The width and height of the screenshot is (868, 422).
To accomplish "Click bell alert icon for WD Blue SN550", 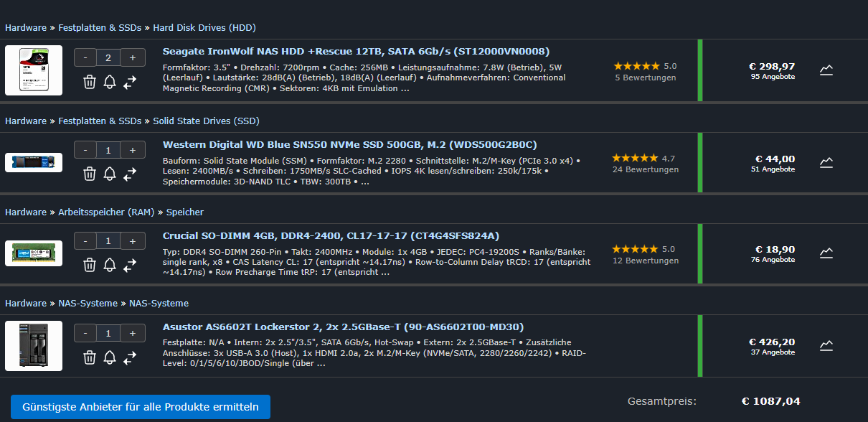I will pos(110,174).
